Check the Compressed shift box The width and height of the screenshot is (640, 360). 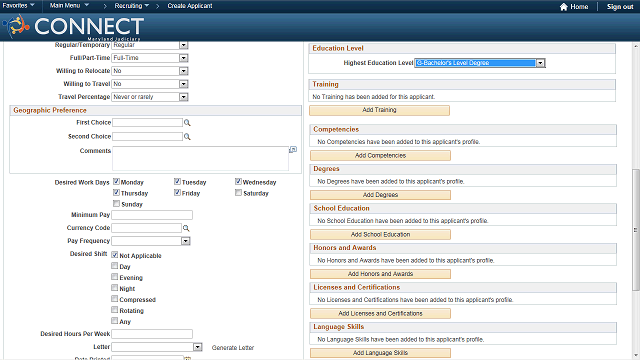coord(115,299)
